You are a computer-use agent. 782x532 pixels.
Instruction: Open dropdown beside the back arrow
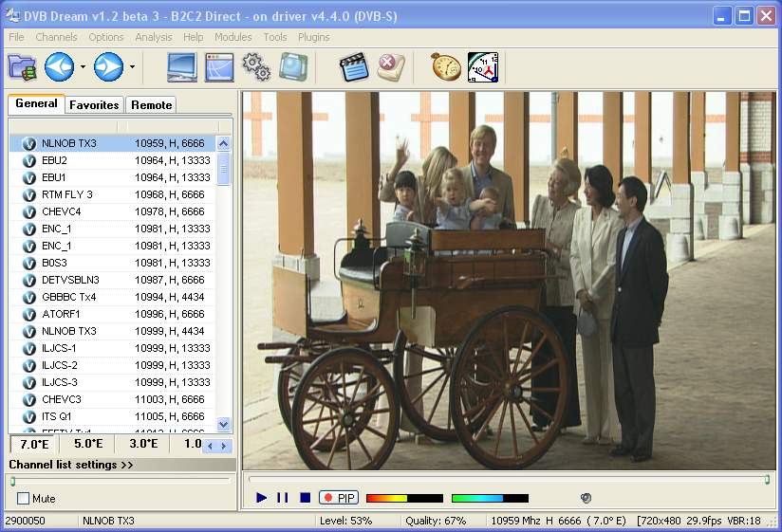pyautogui.click(x=83, y=67)
